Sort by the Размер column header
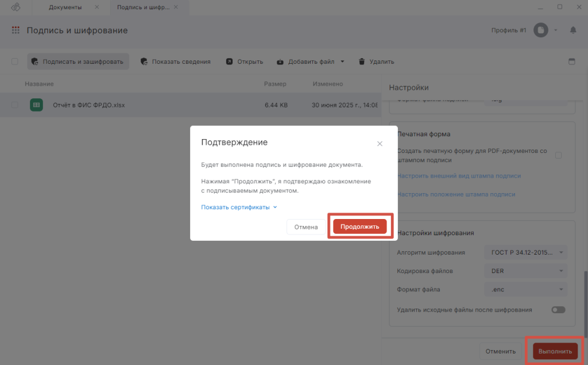588x365 pixels. 275,84
